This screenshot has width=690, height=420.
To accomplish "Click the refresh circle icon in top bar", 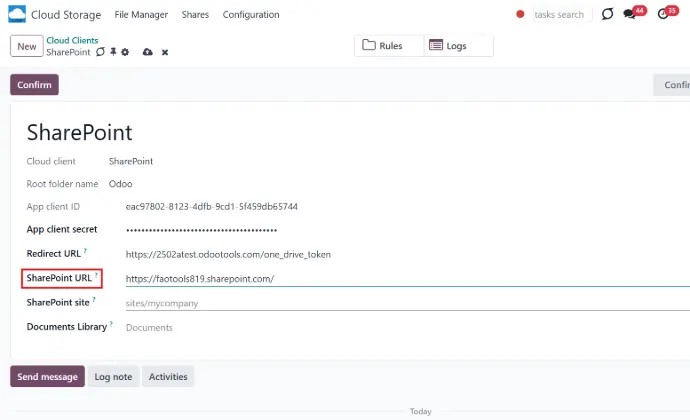I will pos(607,14).
